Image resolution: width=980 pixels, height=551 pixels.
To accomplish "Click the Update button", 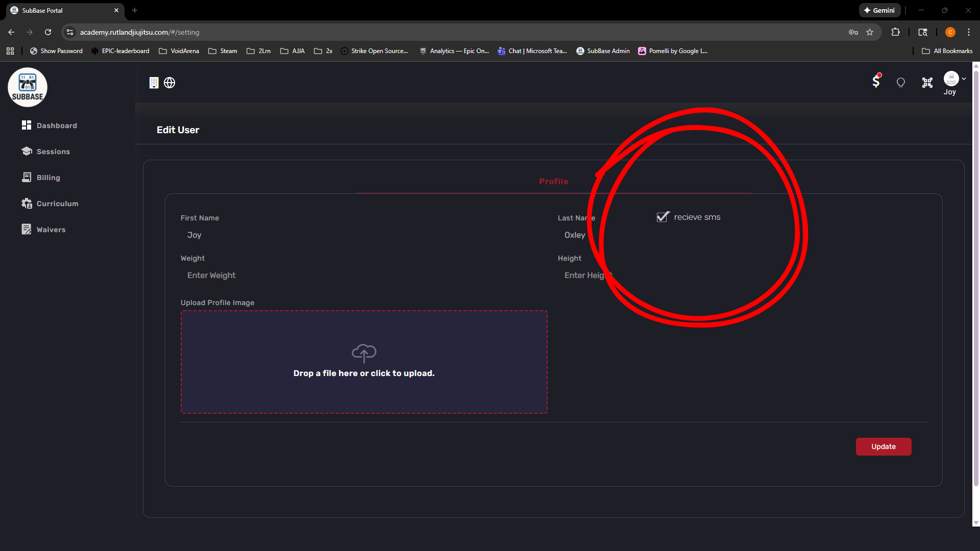I will (883, 446).
